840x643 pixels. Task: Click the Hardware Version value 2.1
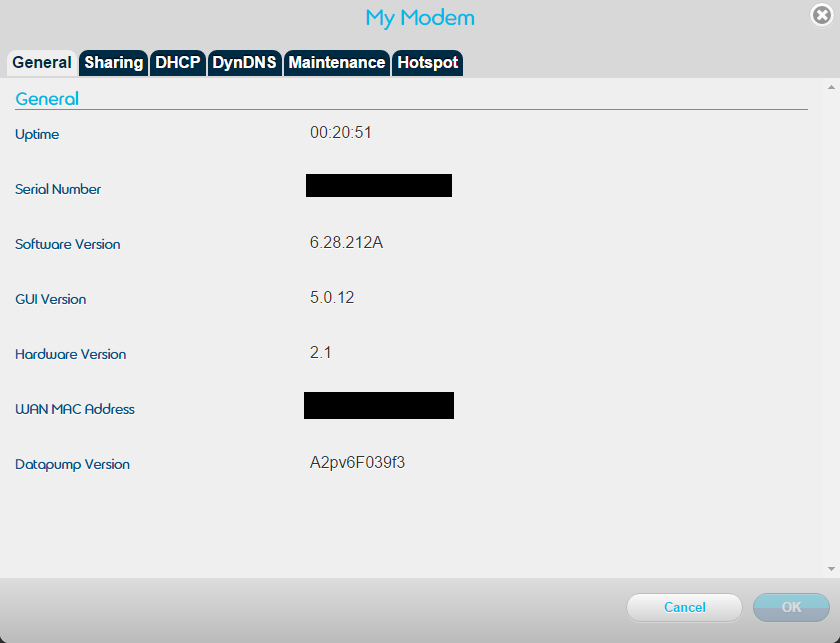[321, 352]
